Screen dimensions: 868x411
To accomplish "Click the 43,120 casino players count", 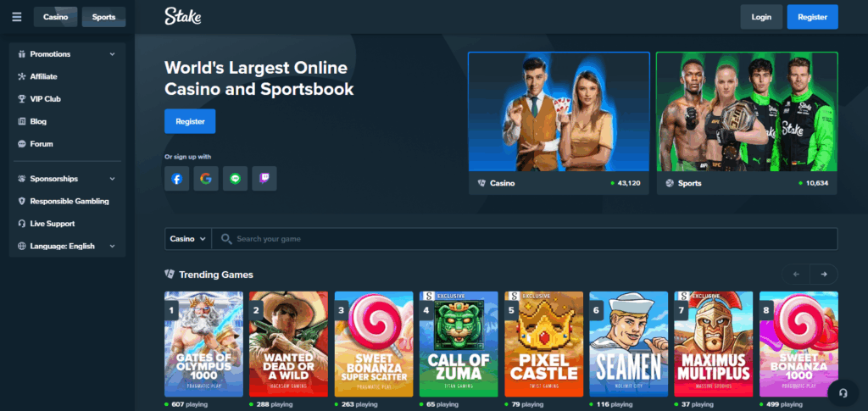I will [x=629, y=183].
